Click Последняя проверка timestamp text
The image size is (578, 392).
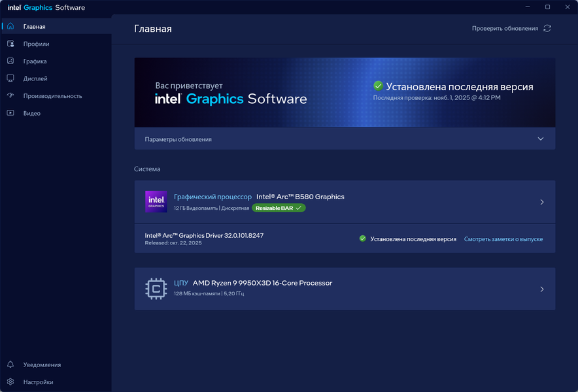pyautogui.click(x=437, y=97)
